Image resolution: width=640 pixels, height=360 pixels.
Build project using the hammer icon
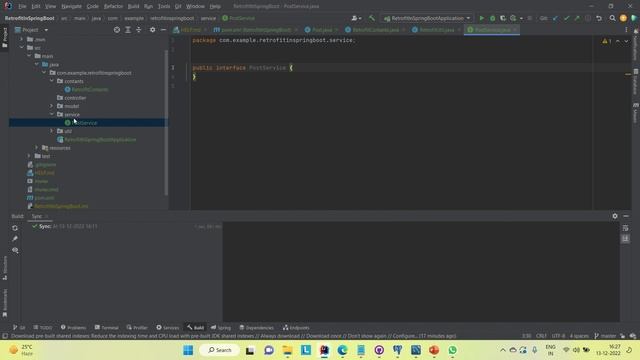click(x=371, y=18)
